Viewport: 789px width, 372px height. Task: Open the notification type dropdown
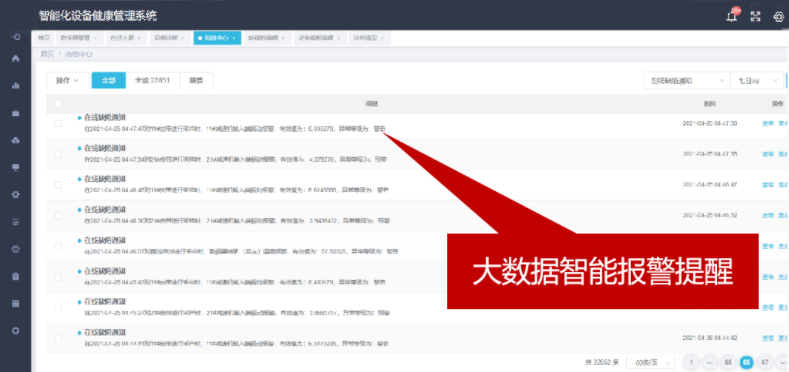click(686, 81)
